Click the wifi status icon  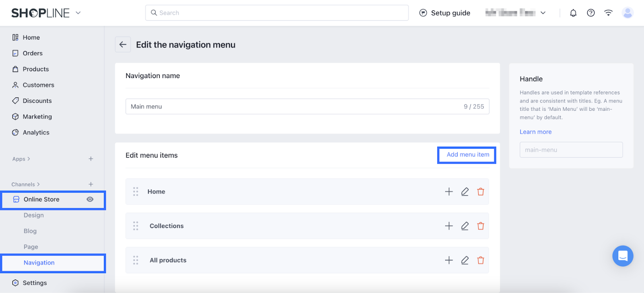[x=608, y=13]
